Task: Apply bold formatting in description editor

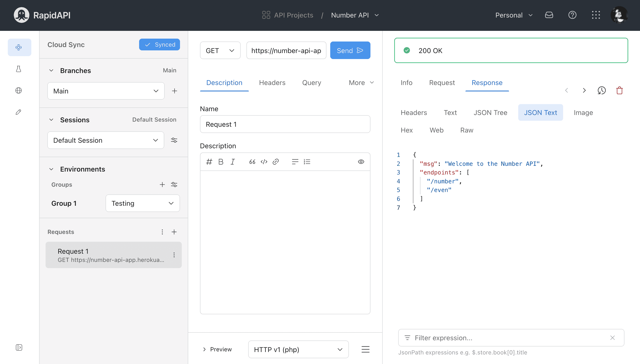Action: pyautogui.click(x=221, y=162)
